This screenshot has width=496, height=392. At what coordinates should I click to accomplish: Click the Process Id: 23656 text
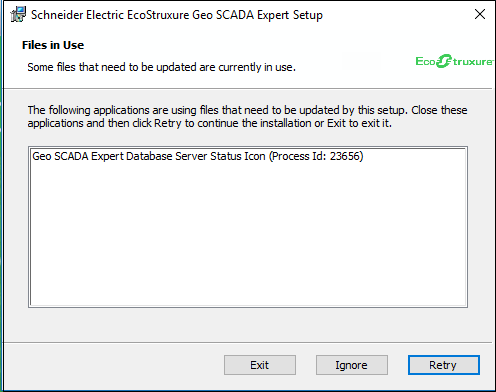tap(316, 156)
